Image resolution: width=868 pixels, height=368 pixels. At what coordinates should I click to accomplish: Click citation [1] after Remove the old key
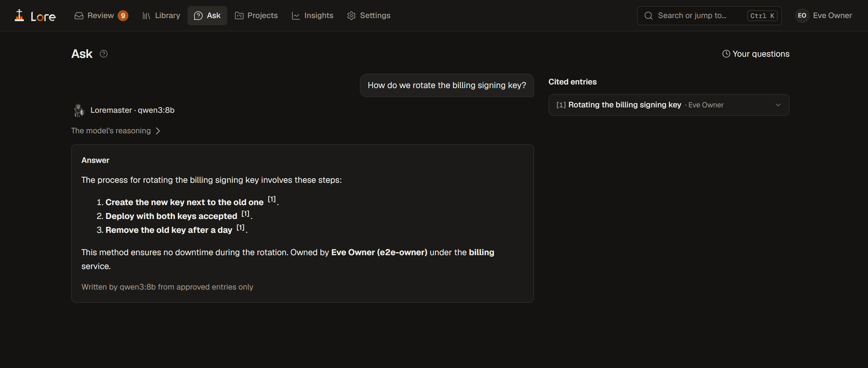240,227
